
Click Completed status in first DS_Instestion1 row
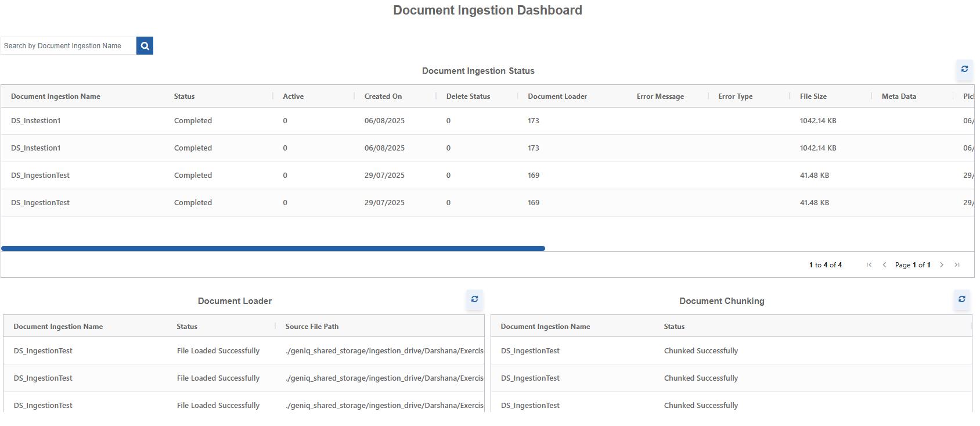click(193, 121)
